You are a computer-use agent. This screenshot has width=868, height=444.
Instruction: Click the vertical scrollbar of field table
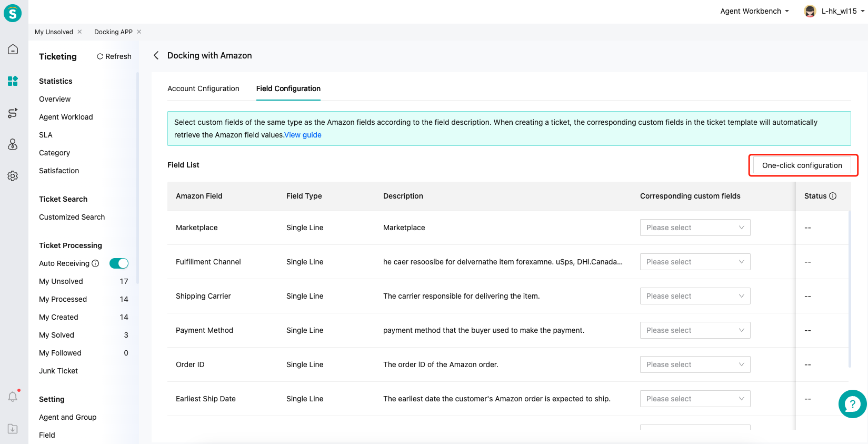coord(850,289)
